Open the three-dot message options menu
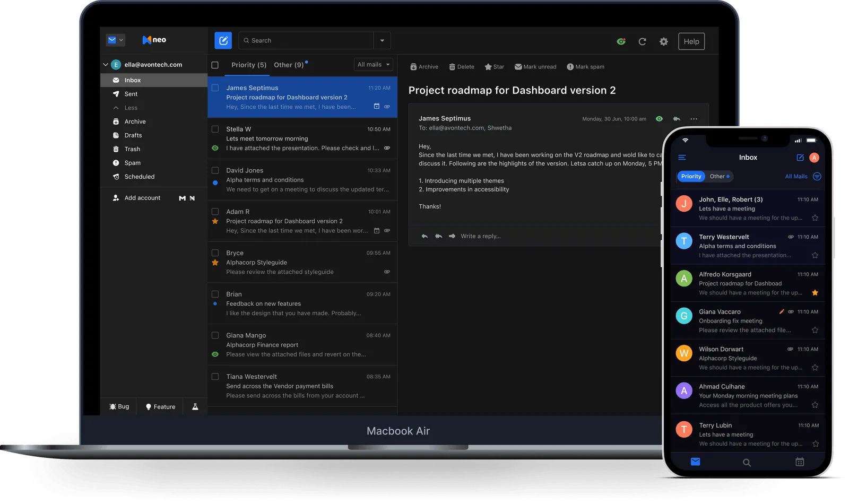 point(694,119)
